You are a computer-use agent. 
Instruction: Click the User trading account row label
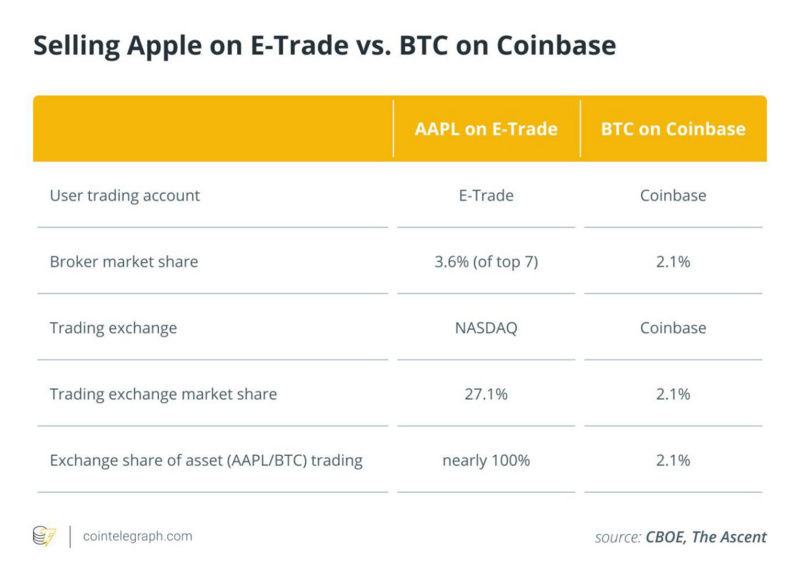[x=124, y=195]
